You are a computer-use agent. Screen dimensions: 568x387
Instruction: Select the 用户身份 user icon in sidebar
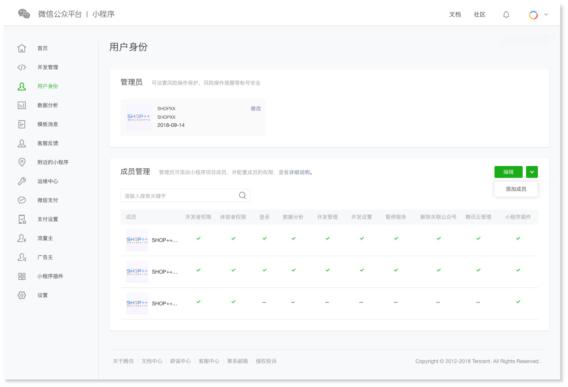pos(22,86)
